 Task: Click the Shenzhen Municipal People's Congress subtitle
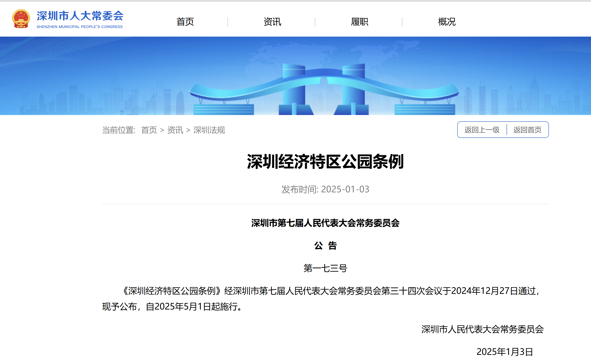point(80,27)
